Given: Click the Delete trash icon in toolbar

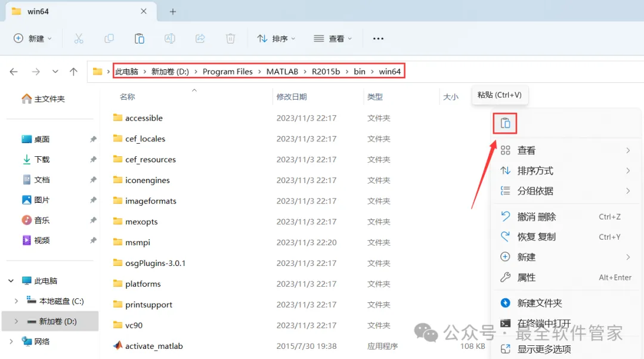Looking at the screenshot, I should (230, 39).
